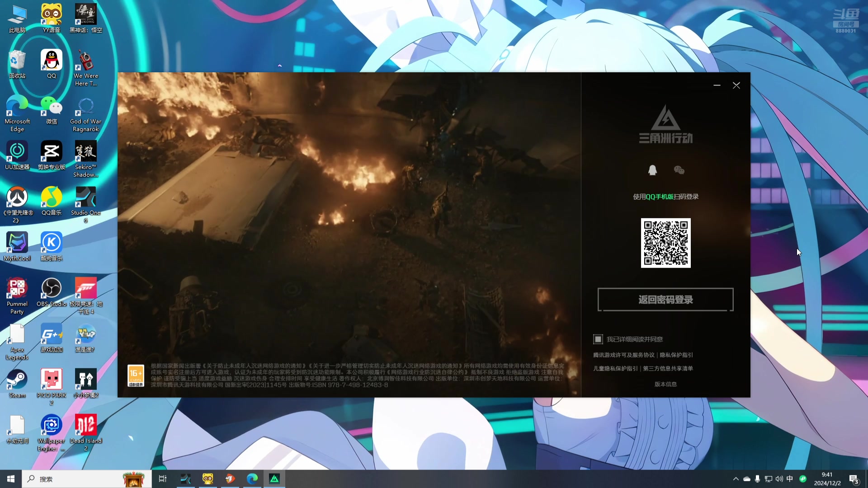This screenshot has height=488, width=868.
Task: Select the WeChat login icon
Action: tap(679, 170)
